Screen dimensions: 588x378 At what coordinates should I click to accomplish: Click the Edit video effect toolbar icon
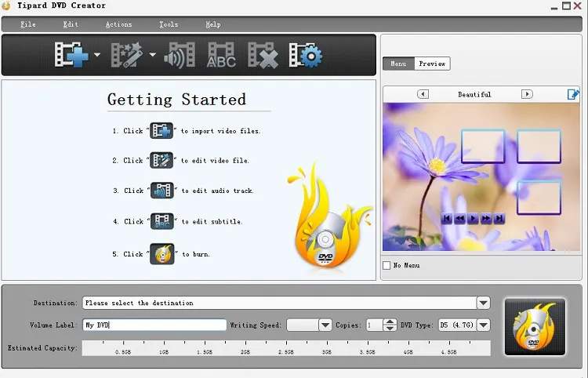pos(127,55)
